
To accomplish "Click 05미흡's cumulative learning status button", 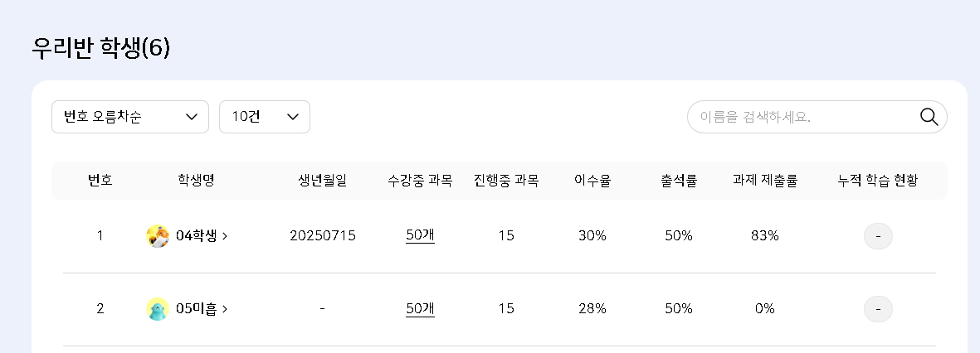I will point(878,309).
